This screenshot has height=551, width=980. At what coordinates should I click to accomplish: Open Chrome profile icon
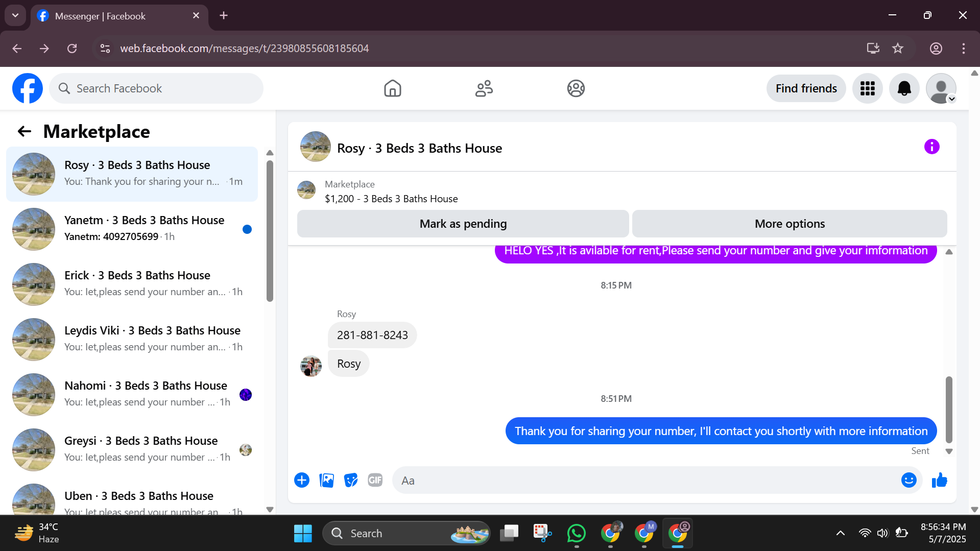pos(936,49)
